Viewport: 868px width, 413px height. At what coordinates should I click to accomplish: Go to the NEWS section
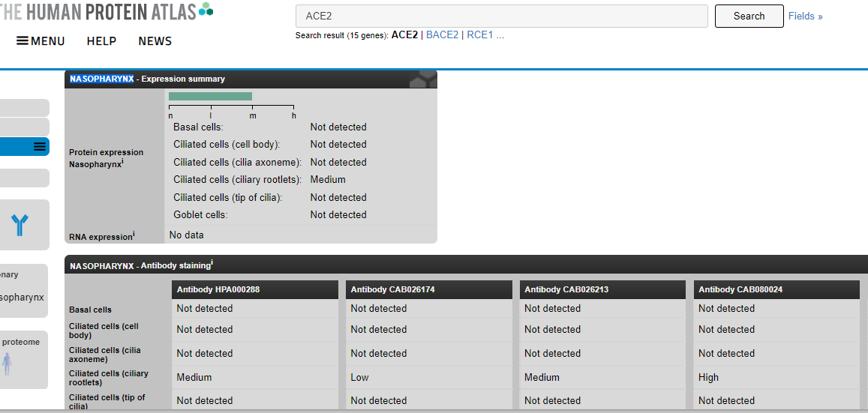[155, 41]
